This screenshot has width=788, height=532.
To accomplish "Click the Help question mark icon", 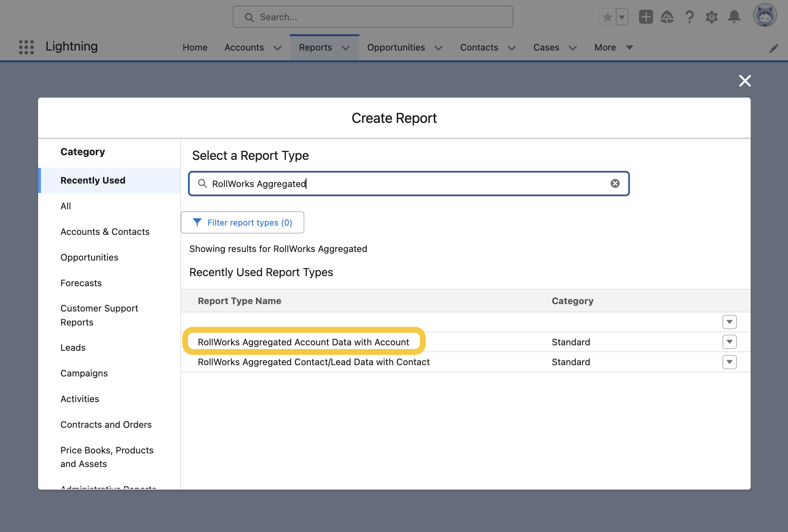I will [x=690, y=17].
